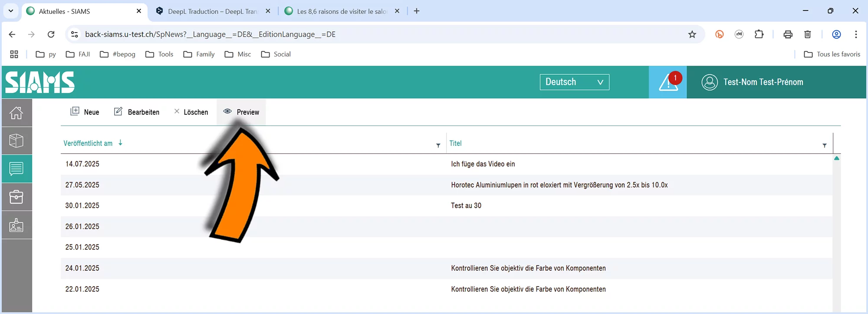Screen dimensions: 868x314
Task: Open the home icon in sidebar
Action: (x=16, y=113)
